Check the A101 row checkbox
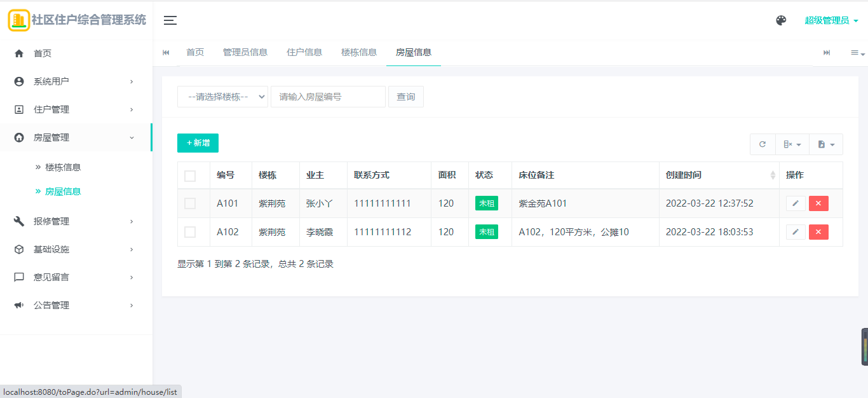 [x=190, y=203]
